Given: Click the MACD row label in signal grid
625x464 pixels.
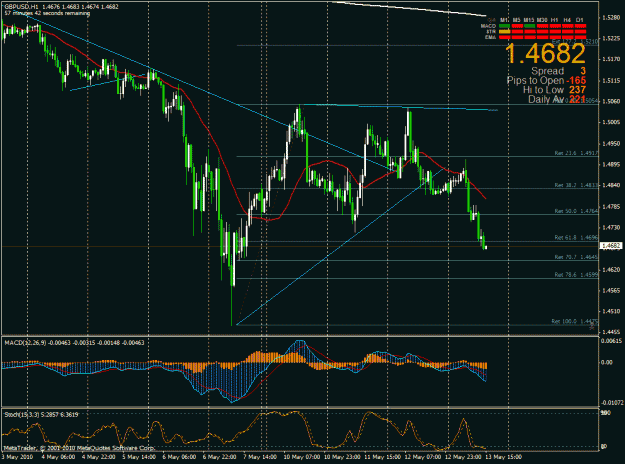Looking at the screenshot, I should click(x=488, y=26).
